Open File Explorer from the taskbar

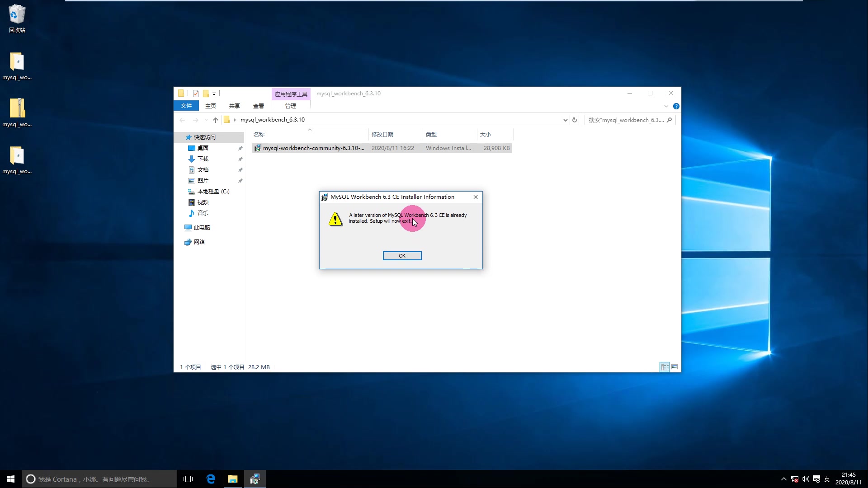233,479
